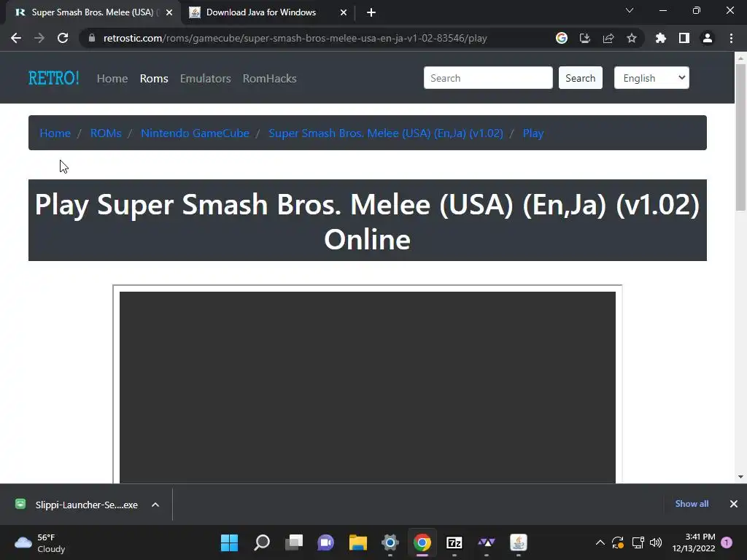This screenshot has height=560, width=747.
Task: Click the page vertical scrollbar thumb
Action: click(740, 137)
